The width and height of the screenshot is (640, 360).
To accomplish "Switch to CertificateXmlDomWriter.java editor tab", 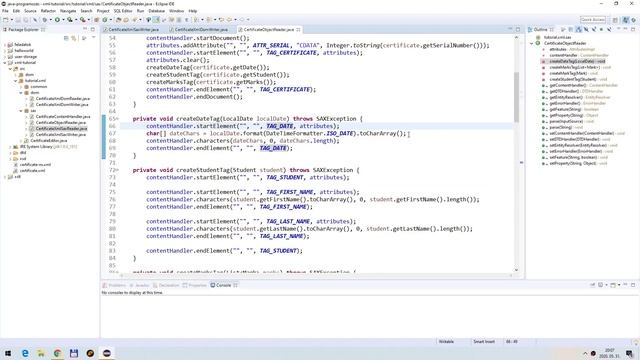I will [x=201, y=30].
